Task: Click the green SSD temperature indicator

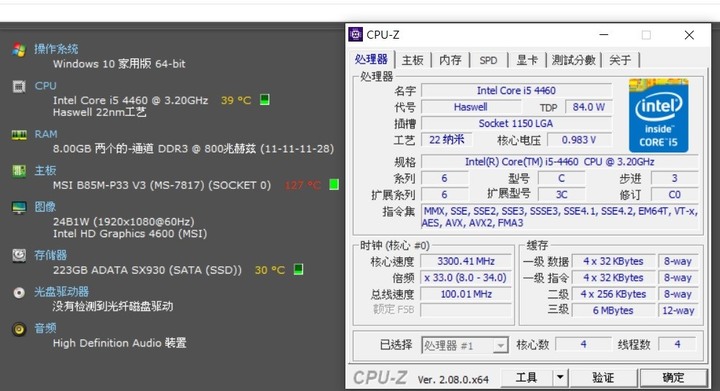Action: (298, 269)
